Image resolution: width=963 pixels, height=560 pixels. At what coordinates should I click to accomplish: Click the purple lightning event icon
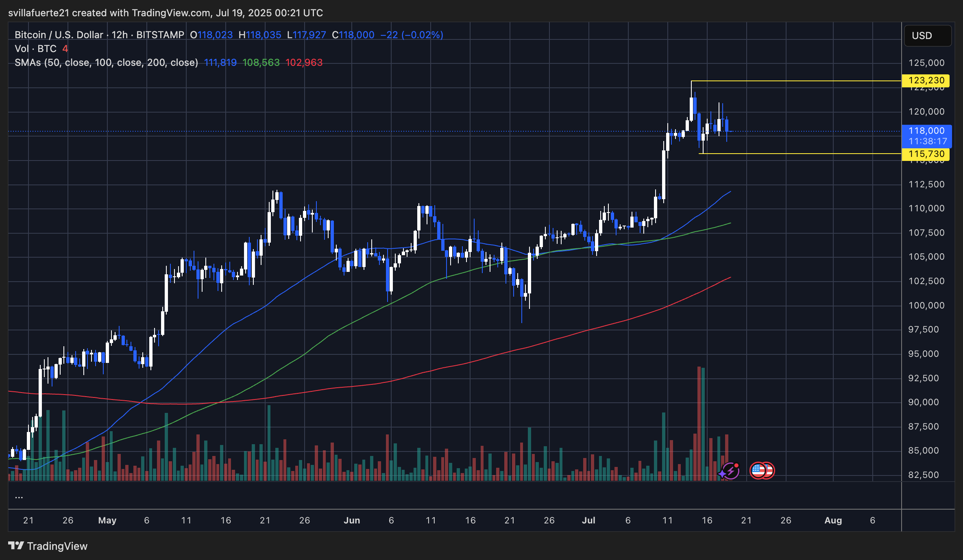[x=730, y=471]
